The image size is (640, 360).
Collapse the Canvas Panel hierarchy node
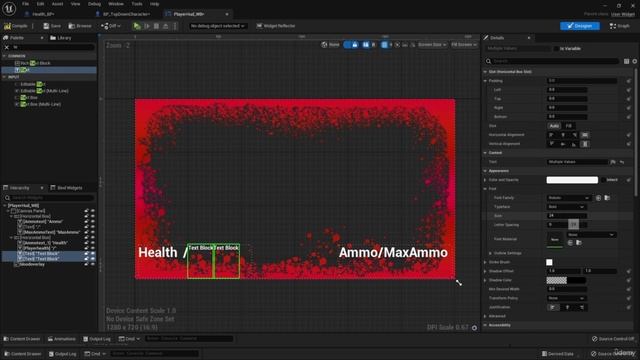8,211
